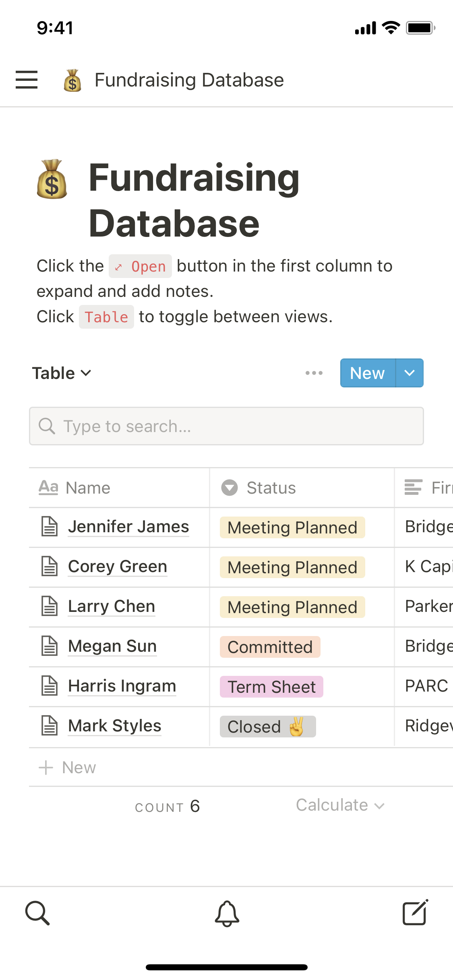Open search from bottom magnifier icon

[x=37, y=913]
